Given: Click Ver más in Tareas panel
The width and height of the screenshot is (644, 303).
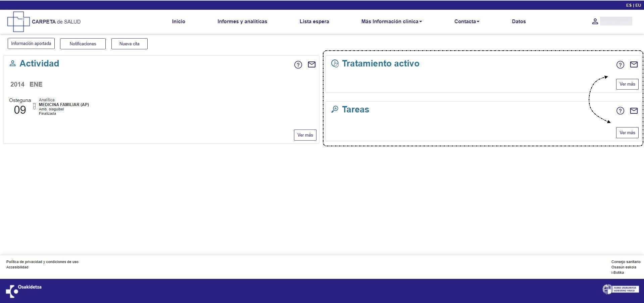Looking at the screenshot, I should click(x=627, y=133).
